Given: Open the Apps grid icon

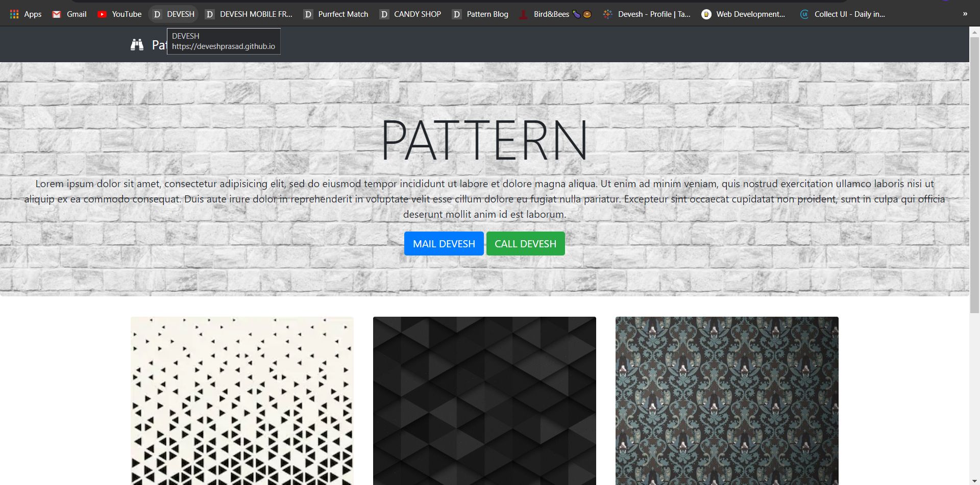Looking at the screenshot, I should (14, 14).
